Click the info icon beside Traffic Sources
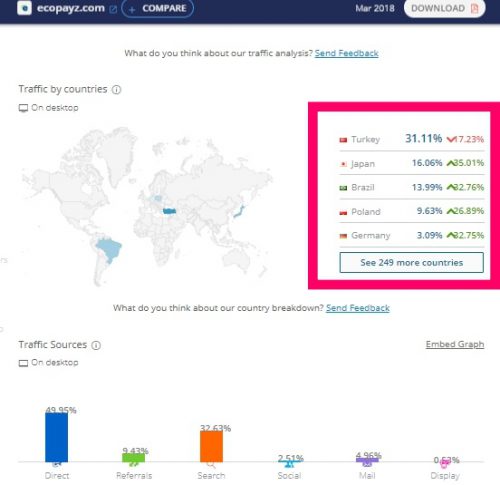 96,345
